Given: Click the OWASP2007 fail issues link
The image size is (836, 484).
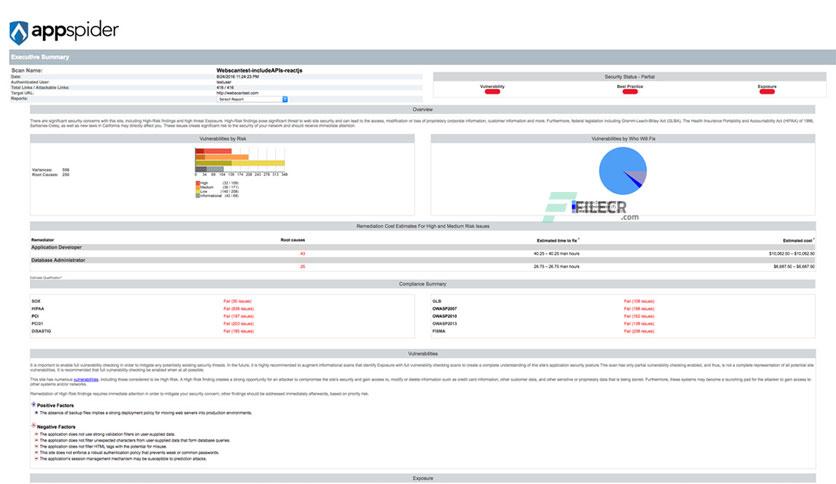Looking at the screenshot, I should coord(639,309).
